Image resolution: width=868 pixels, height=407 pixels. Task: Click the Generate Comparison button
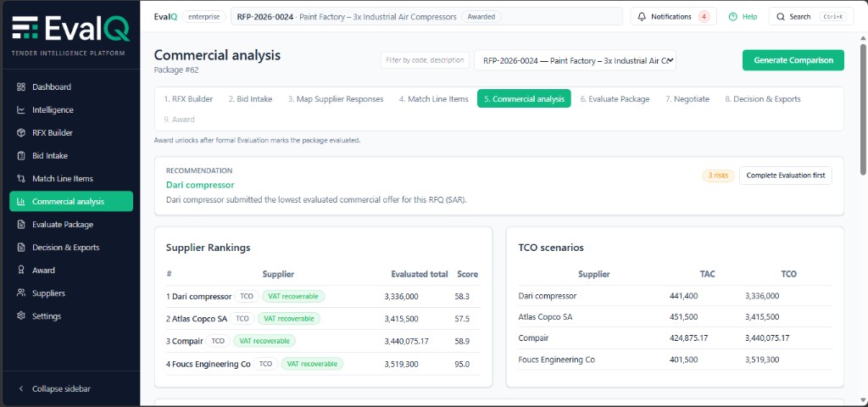coord(793,60)
